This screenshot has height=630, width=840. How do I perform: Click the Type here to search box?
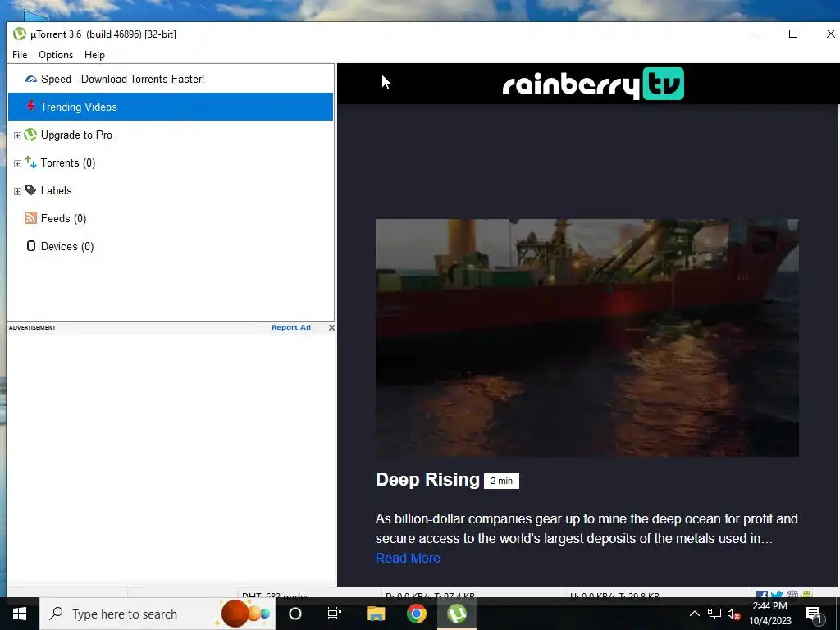pyautogui.click(x=157, y=614)
